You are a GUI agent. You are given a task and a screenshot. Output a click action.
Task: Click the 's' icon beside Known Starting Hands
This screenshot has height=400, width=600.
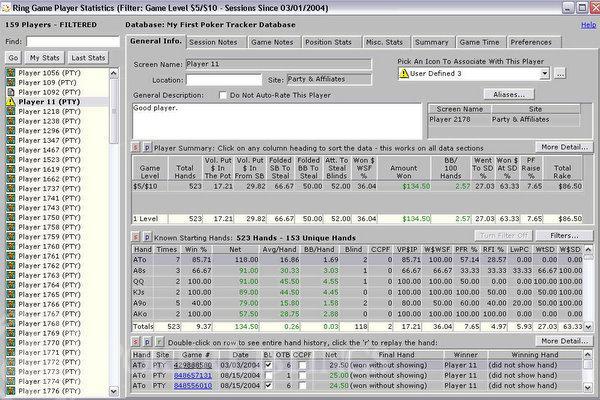tap(136, 237)
